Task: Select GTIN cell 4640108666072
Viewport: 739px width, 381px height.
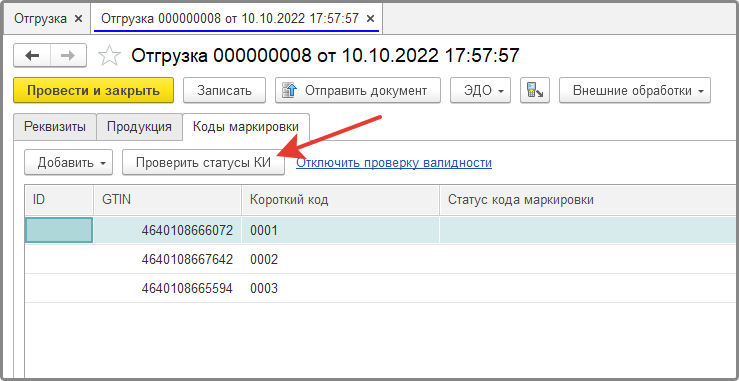Action: pos(167,231)
